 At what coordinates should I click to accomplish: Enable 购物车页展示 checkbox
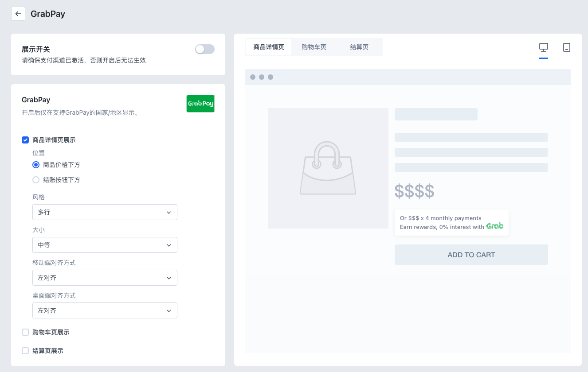pos(25,332)
